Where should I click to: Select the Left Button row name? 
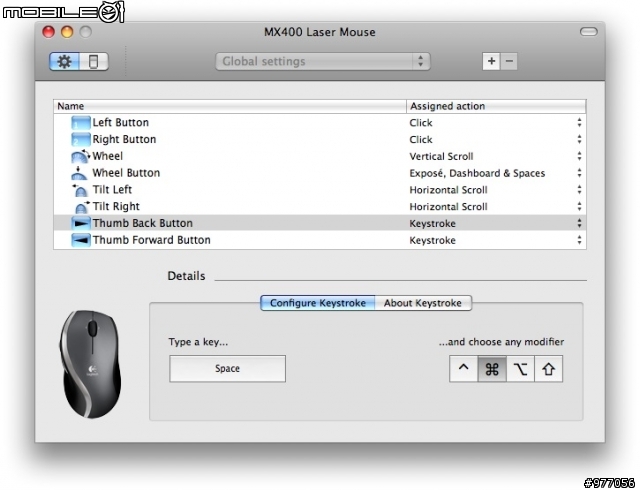tap(120, 122)
